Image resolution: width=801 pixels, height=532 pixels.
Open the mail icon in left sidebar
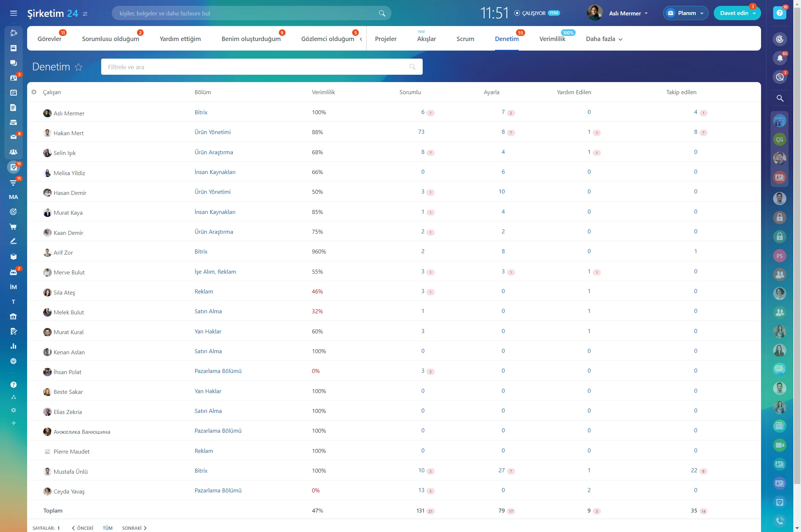coord(14,137)
